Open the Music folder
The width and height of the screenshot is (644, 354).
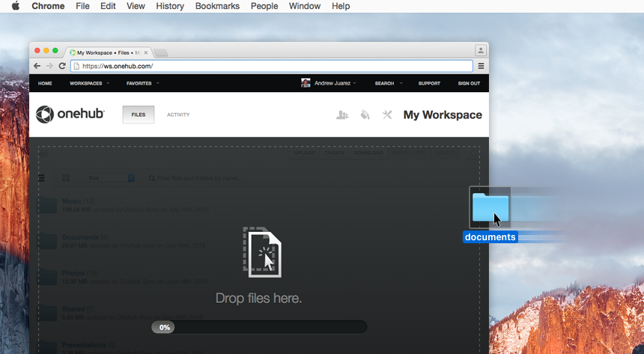[x=71, y=201]
